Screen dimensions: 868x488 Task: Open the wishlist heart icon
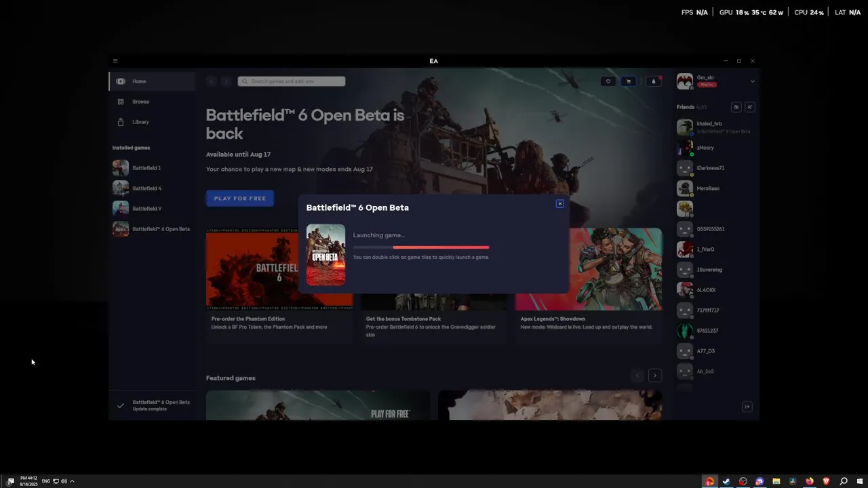[608, 81]
